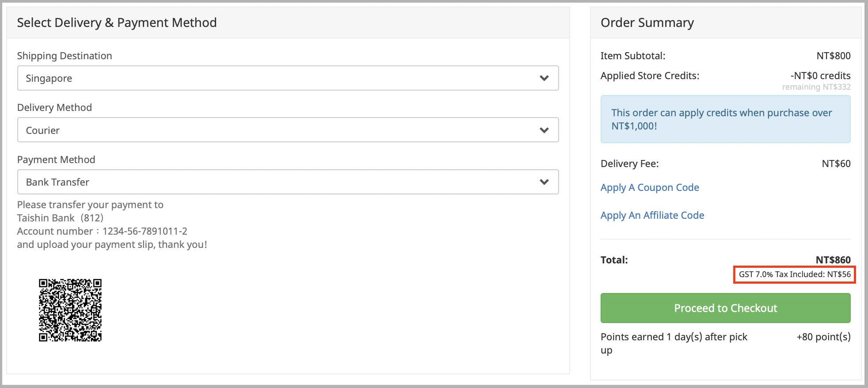Click the chevron arrow in Delivery Method field

(x=544, y=130)
